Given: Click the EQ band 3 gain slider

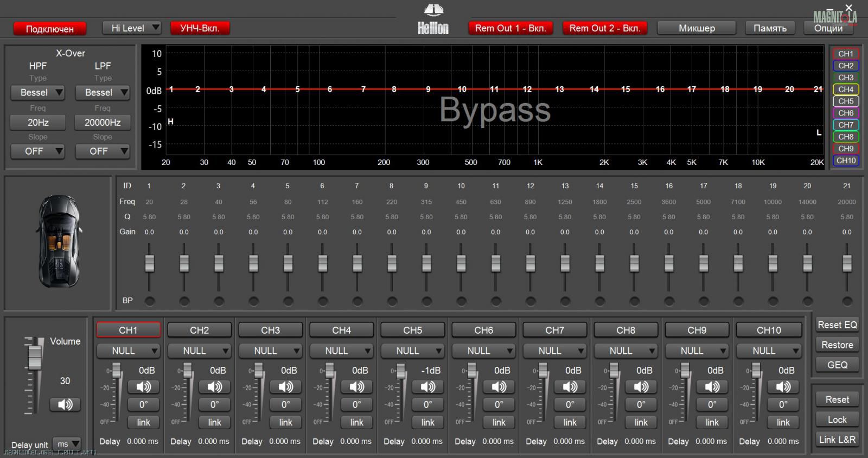Looking at the screenshot, I should click(x=219, y=263).
